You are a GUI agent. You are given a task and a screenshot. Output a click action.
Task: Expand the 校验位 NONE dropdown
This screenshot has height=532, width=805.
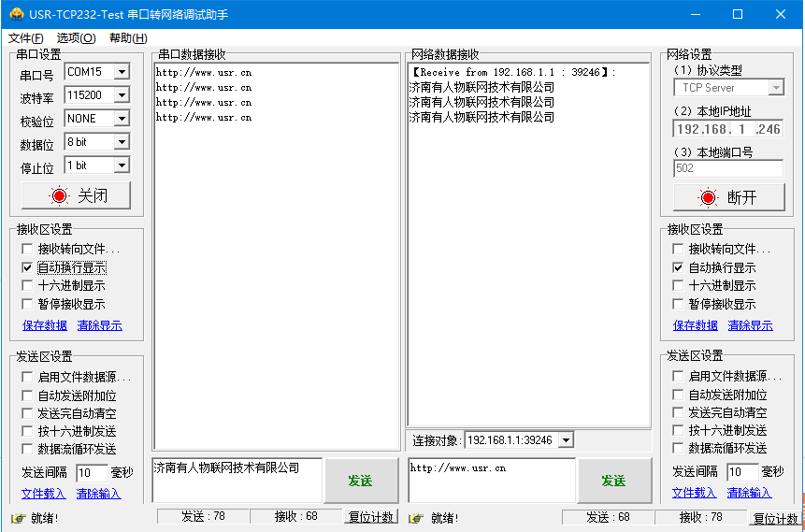(122, 119)
